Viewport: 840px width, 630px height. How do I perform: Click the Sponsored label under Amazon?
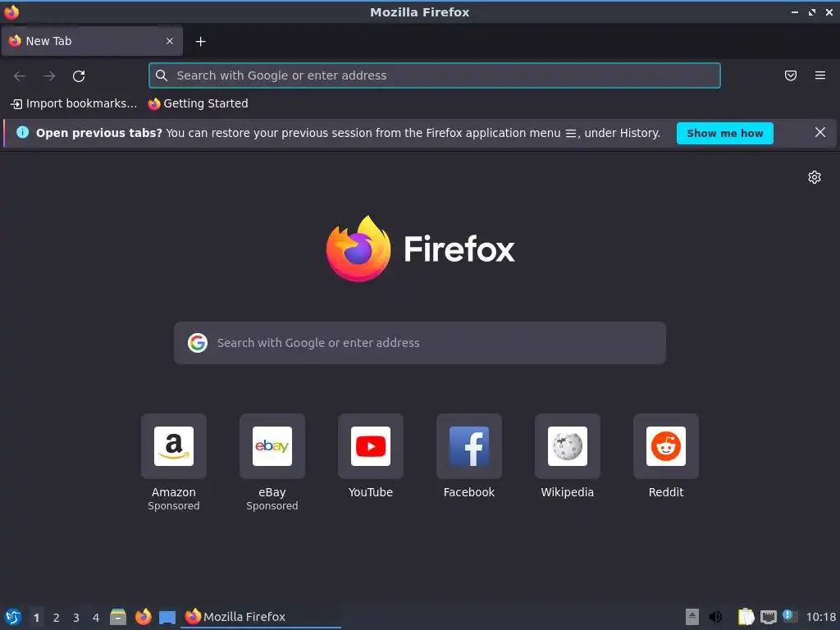174,505
